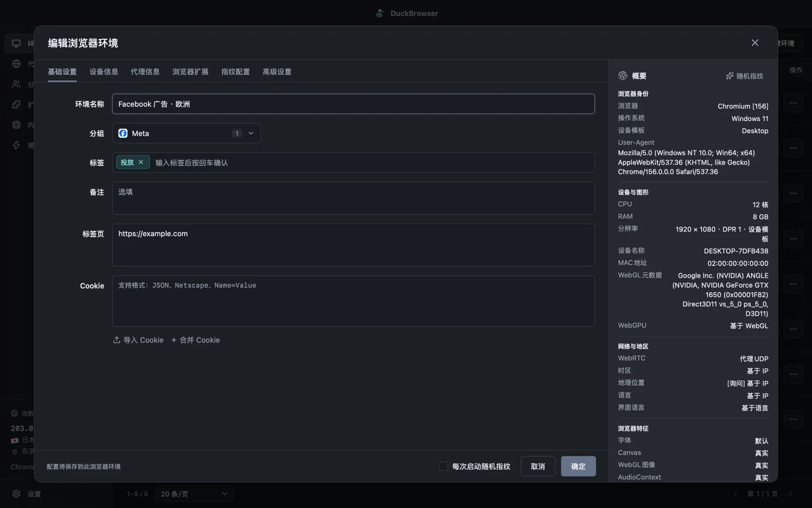Viewport: 812px width, 508px height.
Task: Click the puzzle extension icon in sidebar
Action: (x=16, y=105)
